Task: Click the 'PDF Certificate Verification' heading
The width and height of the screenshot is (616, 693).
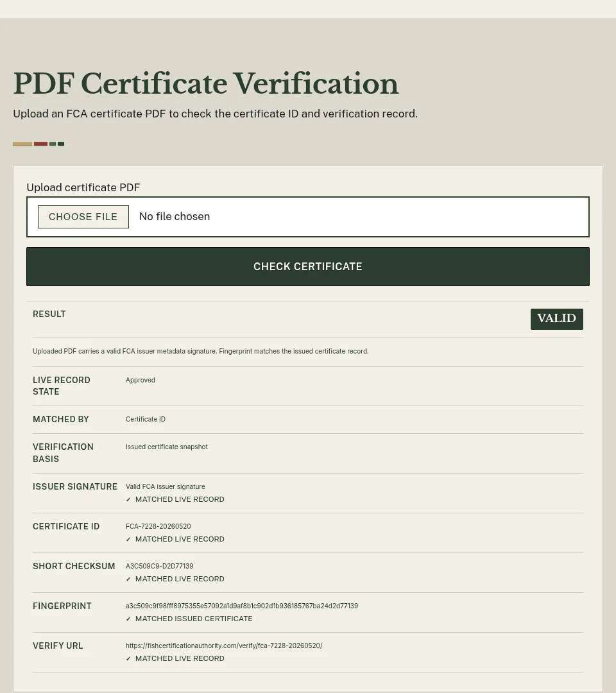Action: 206,83
